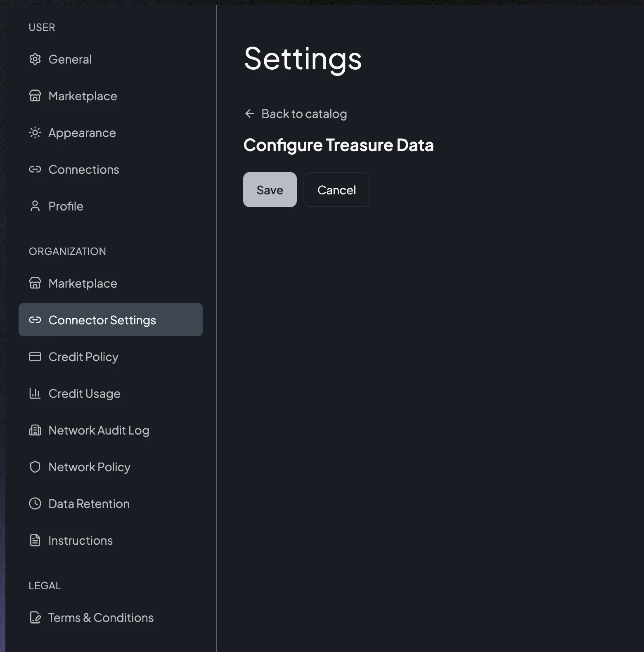Click the Credit Usage bar chart icon

(x=35, y=394)
